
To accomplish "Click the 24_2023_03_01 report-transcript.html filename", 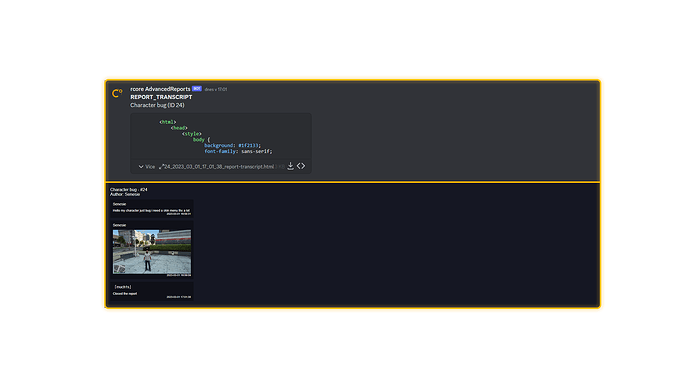I will 219,167.
